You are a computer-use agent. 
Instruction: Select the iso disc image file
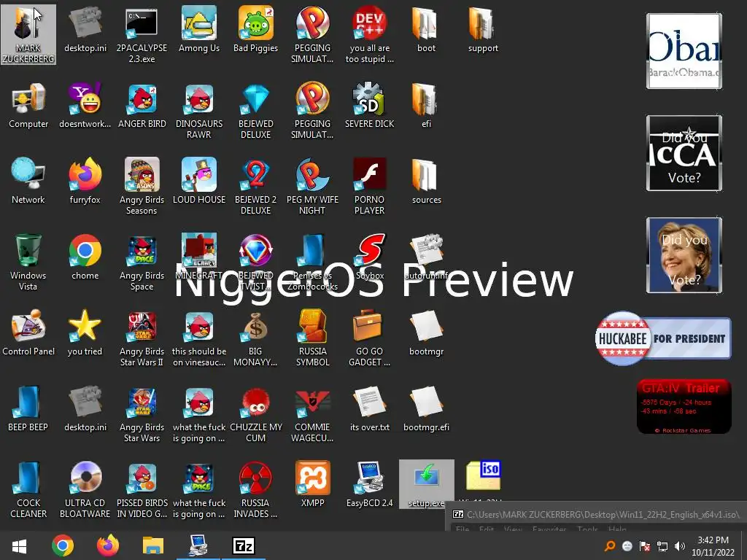(483, 476)
